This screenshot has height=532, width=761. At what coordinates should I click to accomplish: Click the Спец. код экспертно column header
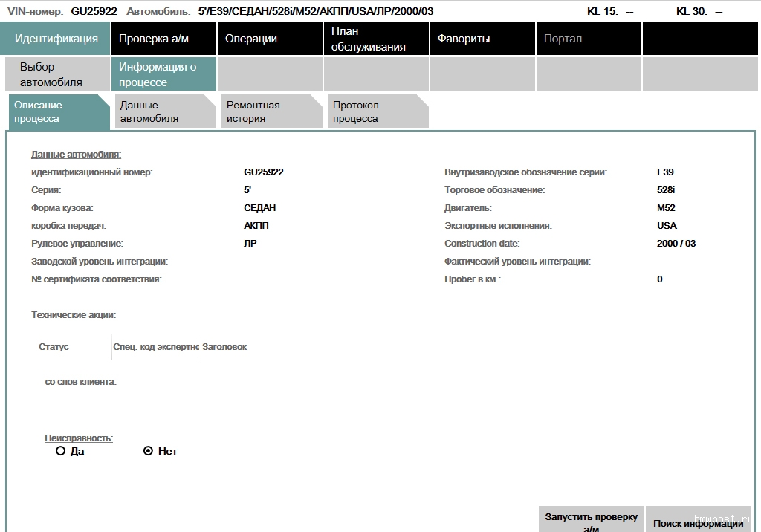(156, 347)
